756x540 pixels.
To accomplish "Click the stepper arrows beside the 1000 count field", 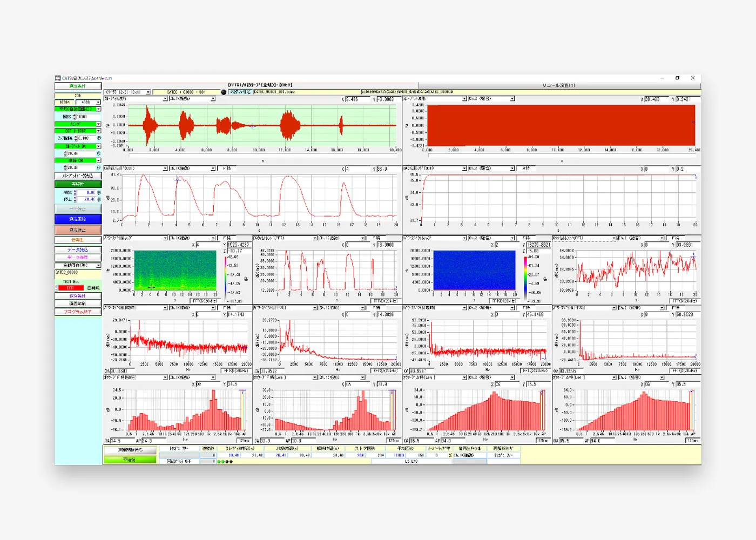I will tap(75, 117).
